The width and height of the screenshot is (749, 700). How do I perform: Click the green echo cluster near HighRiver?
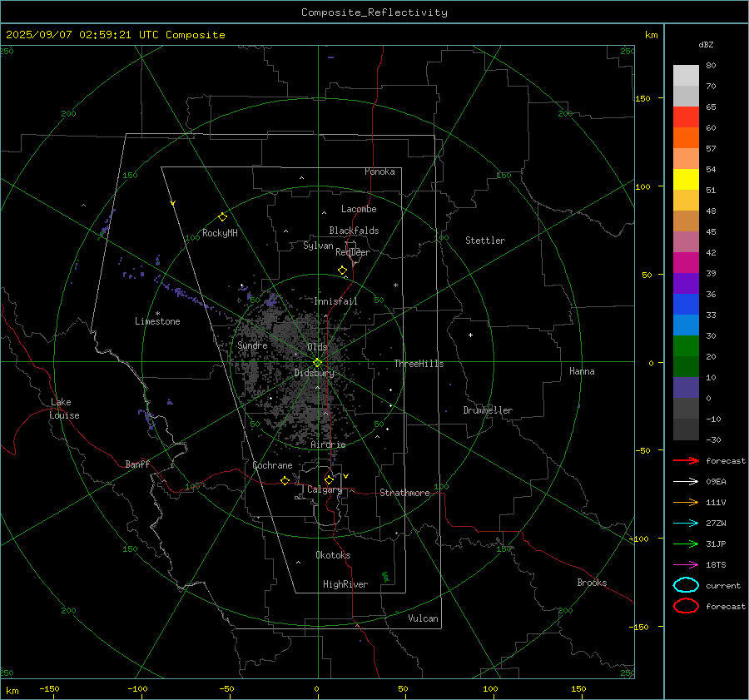[385, 577]
